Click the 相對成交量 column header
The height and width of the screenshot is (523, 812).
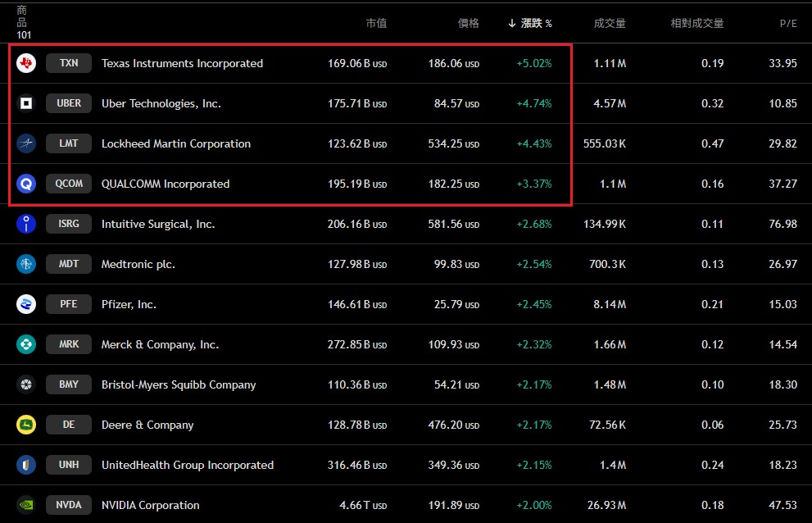click(696, 24)
